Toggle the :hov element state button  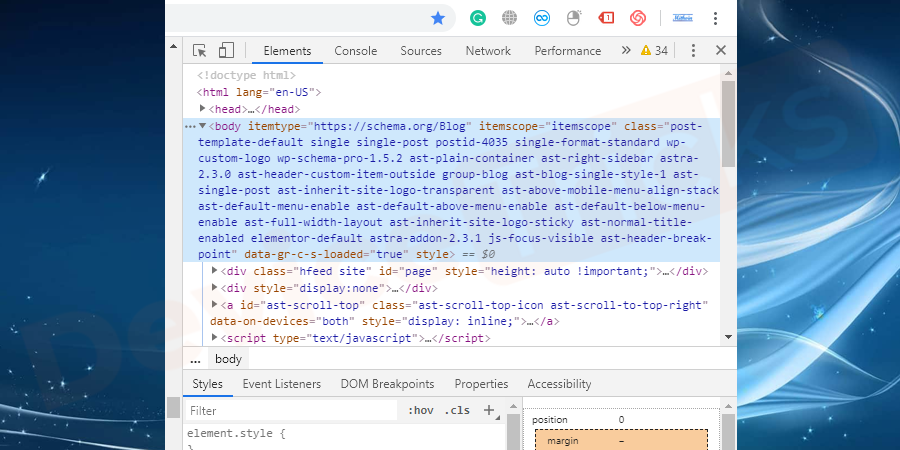coord(421,410)
